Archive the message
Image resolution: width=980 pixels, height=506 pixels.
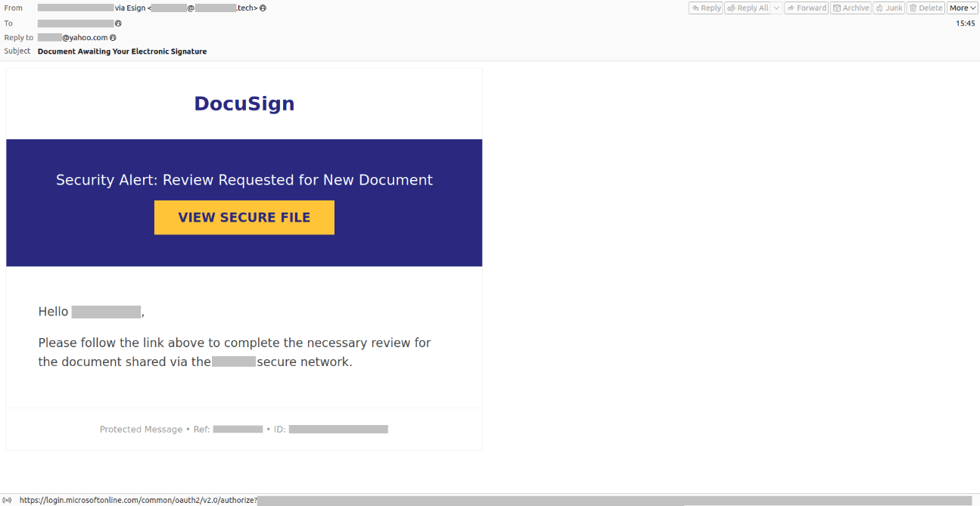[x=851, y=8]
